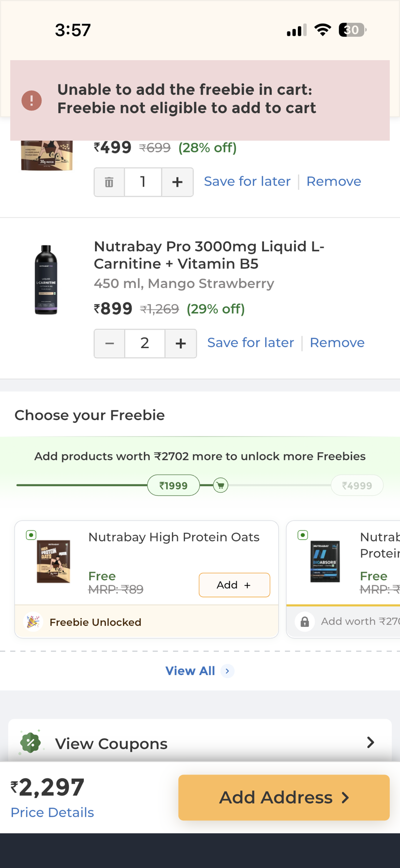Viewport: 400px width, 868px height.
Task: Expand View All freebies chevron
Action: pyautogui.click(x=227, y=671)
